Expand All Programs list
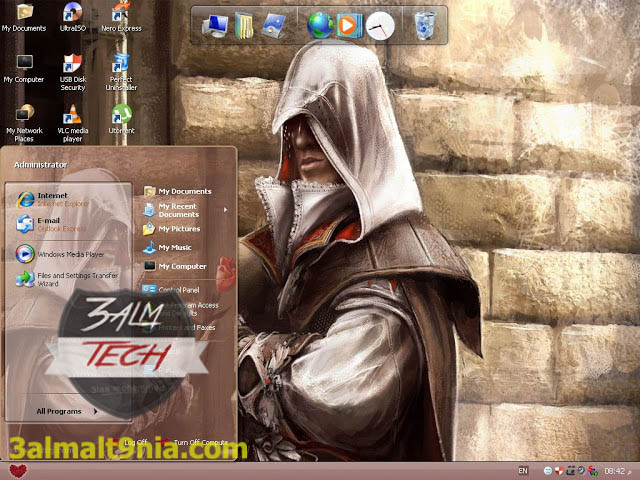This screenshot has height=480, width=640. click(x=67, y=411)
